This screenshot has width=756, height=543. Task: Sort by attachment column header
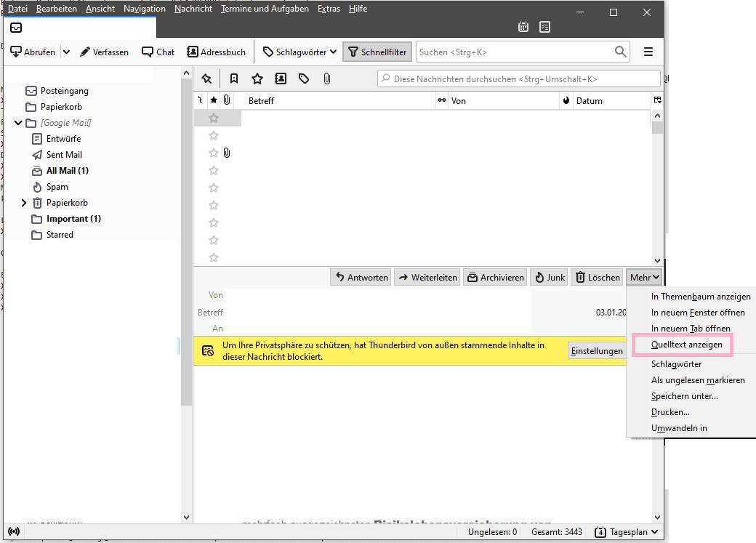pyautogui.click(x=227, y=100)
